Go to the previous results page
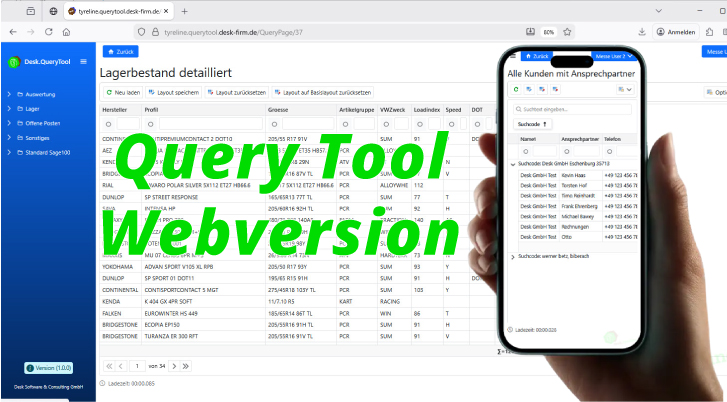727x402 pixels. click(121, 366)
